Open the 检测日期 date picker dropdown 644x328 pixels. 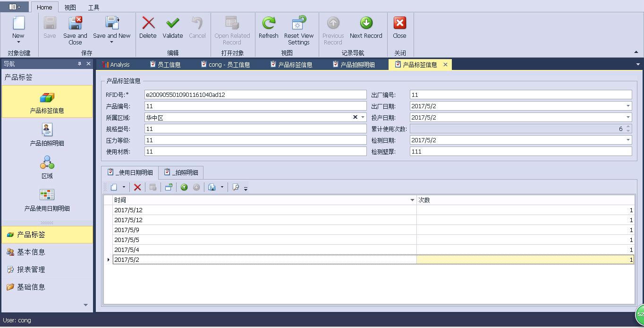[x=628, y=140]
